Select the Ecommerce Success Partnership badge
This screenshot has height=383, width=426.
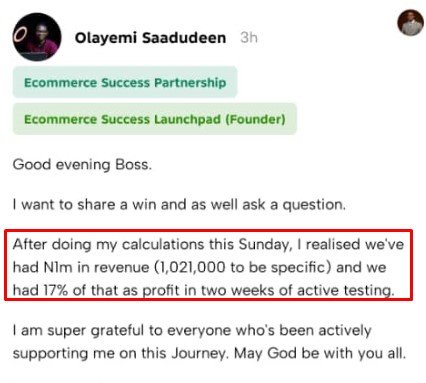tap(125, 82)
